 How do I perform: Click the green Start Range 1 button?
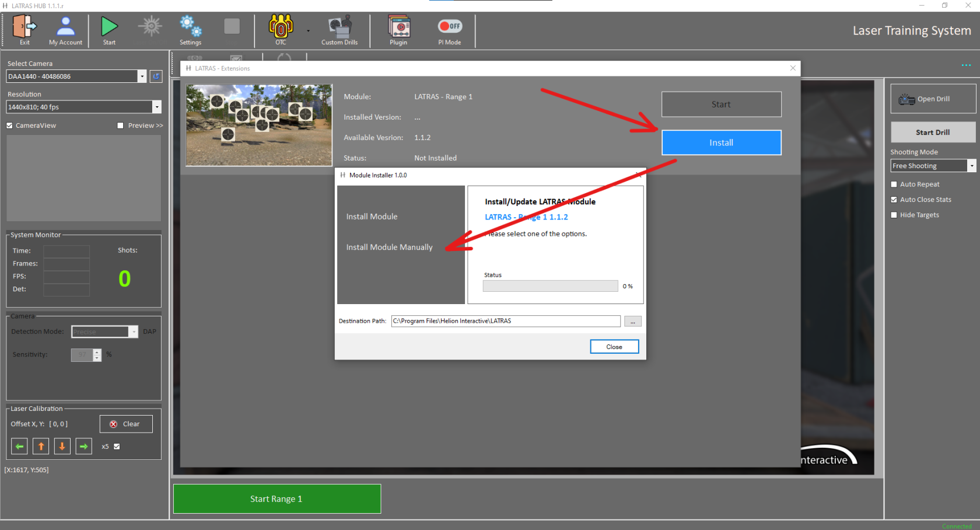click(277, 499)
